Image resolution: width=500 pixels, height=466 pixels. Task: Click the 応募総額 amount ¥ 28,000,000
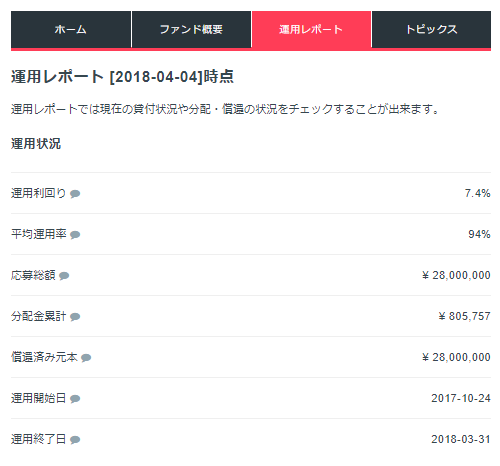[x=456, y=275]
